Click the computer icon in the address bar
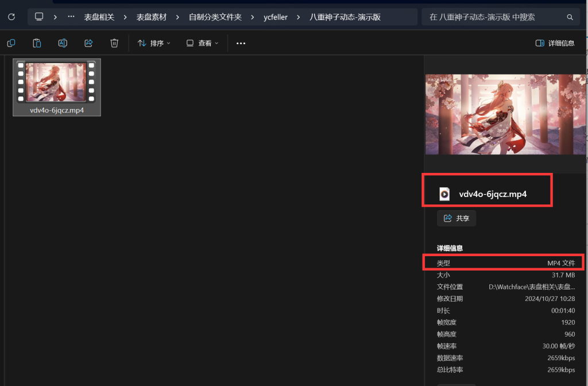Screen dimensions: 588x386 pos(38,17)
